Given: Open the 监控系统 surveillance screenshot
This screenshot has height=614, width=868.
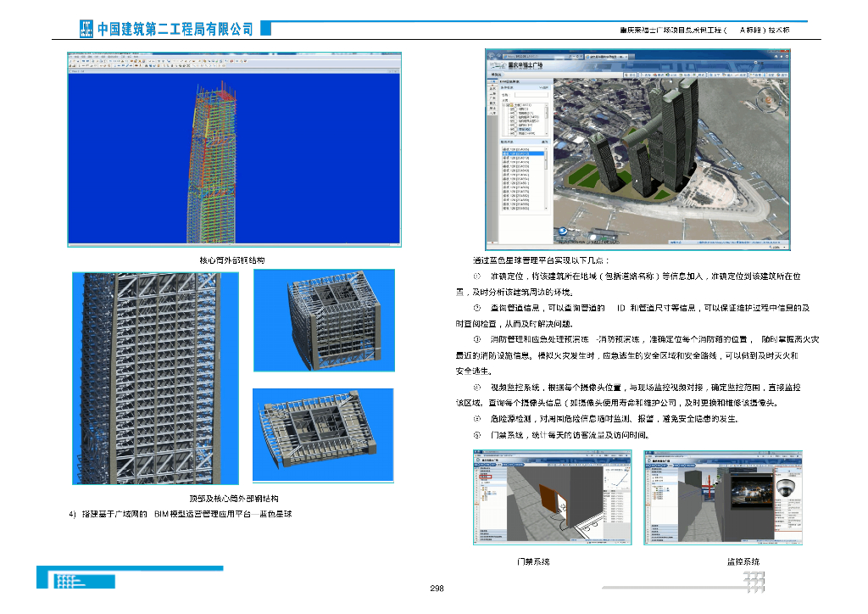Looking at the screenshot, I should click(x=723, y=497).
